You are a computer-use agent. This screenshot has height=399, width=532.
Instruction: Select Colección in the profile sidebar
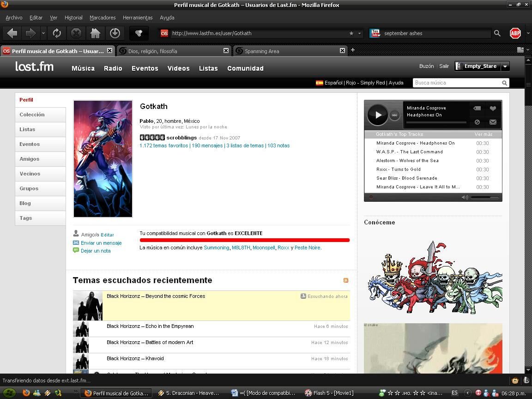(40, 115)
